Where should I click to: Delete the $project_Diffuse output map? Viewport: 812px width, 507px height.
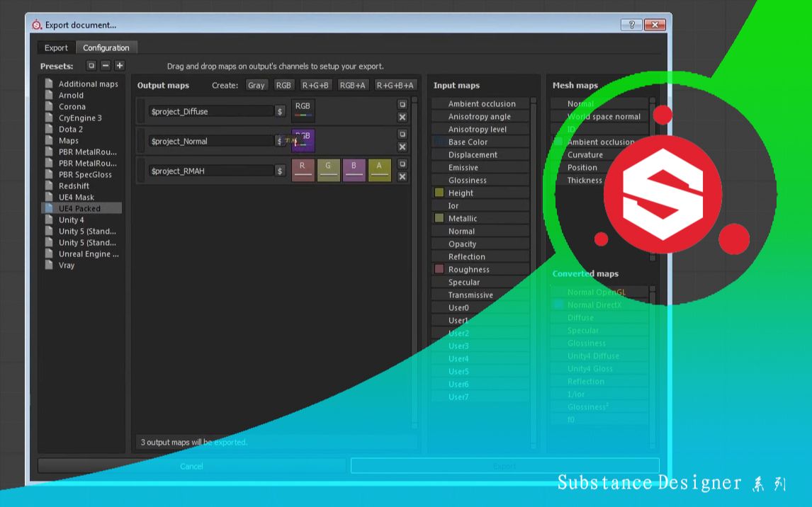pyautogui.click(x=402, y=118)
